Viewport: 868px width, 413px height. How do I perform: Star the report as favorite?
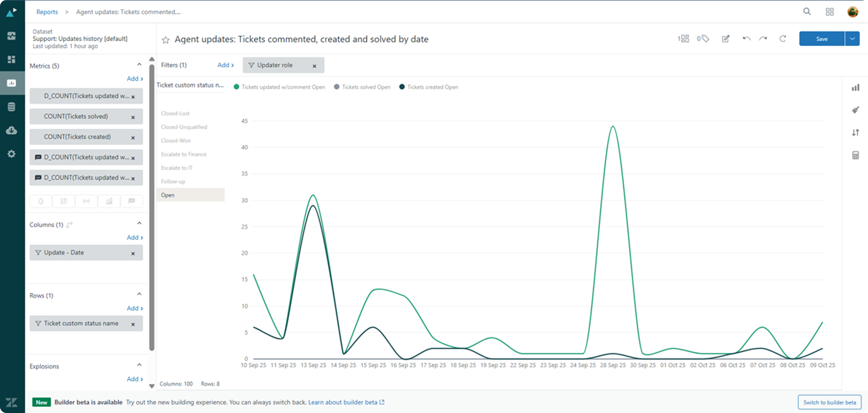pyautogui.click(x=165, y=40)
